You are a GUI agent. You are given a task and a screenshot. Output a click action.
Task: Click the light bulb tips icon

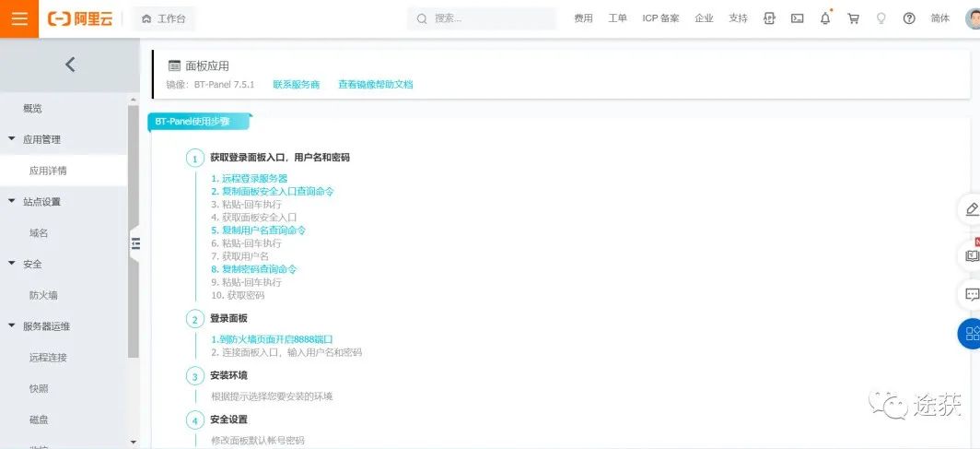[881, 18]
